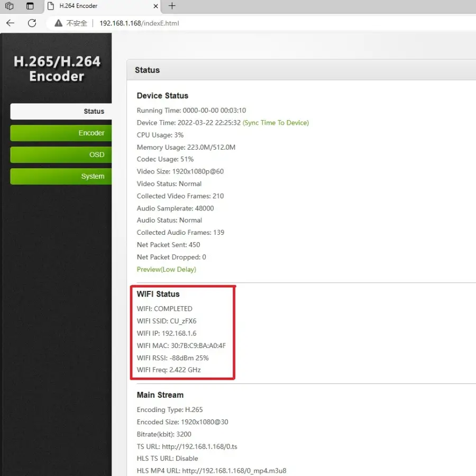The height and width of the screenshot is (476, 476).
Task: Refresh the encoder page
Action: 32,23
